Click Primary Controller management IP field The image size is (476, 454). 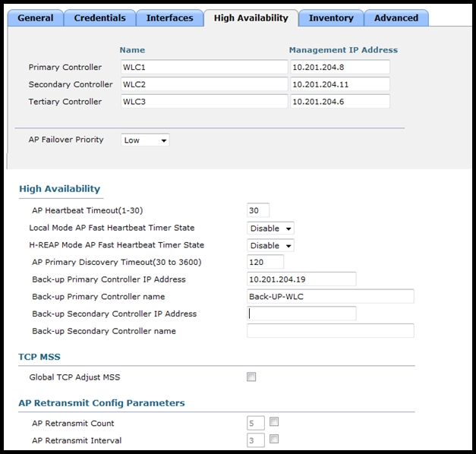(x=340, y=67)
